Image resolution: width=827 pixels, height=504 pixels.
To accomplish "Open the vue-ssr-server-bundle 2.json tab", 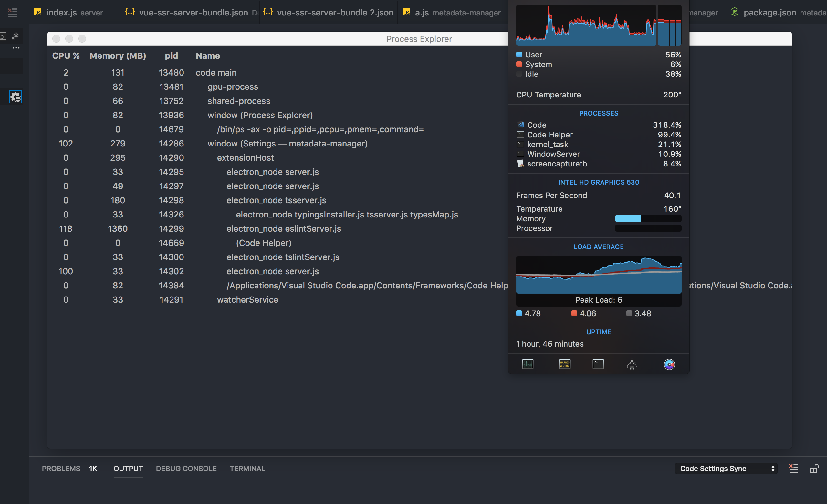I will [x=335, y=12].
